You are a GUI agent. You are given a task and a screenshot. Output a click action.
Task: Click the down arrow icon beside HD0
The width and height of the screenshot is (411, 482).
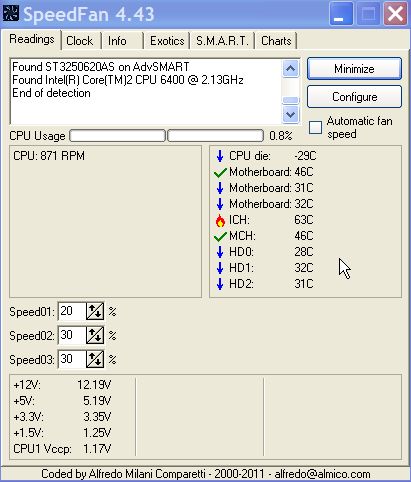[220, 252]
